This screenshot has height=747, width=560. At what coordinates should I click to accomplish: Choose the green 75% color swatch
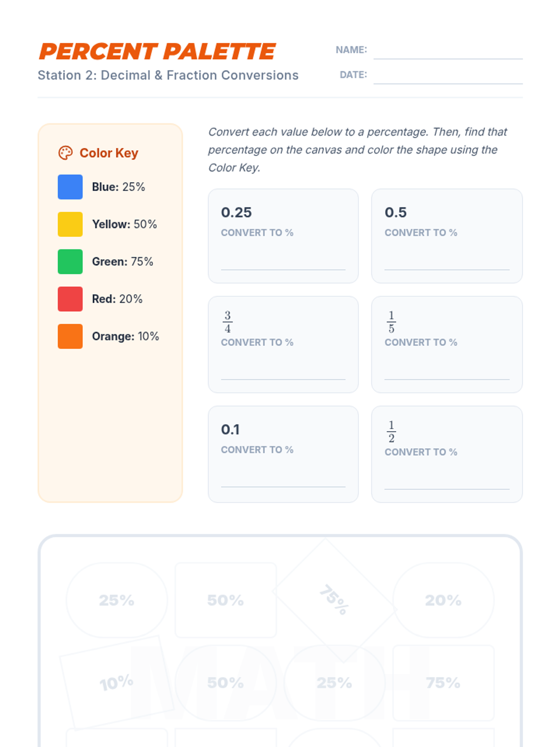(x=70, y=261)
